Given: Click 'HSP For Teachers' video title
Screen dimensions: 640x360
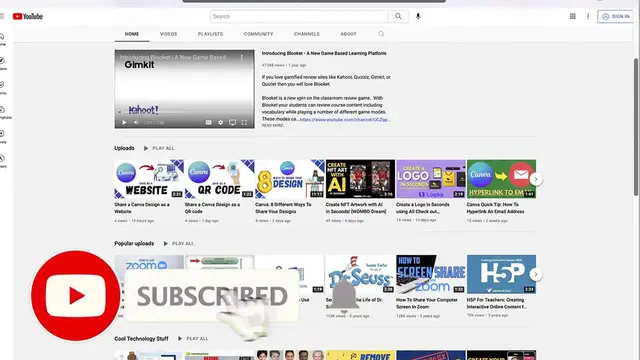Looking at the screenshot, I should pyautogui.click(x=496, y=303).
